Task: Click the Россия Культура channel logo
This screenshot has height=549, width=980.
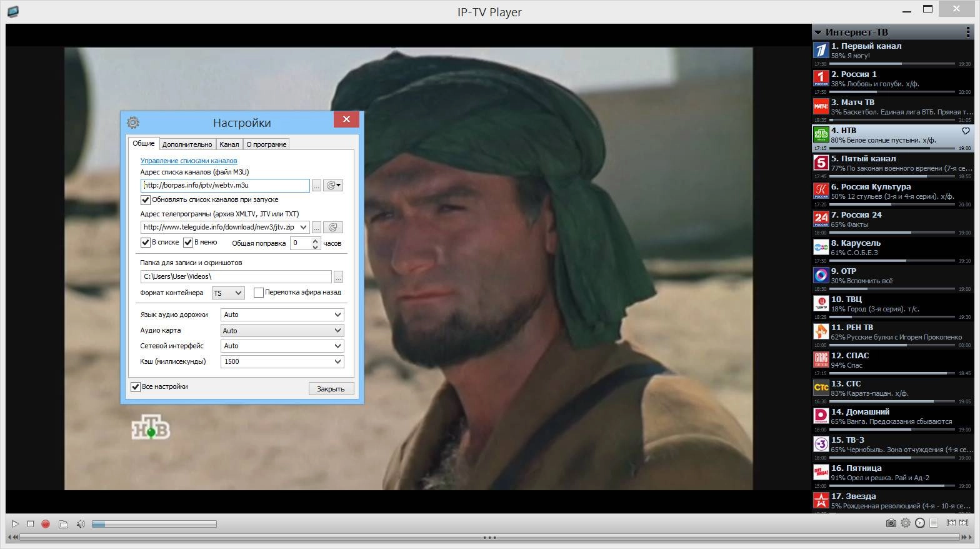Action: click(x=821, y=191)
